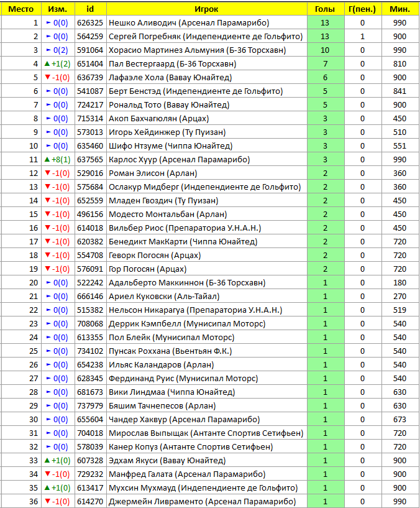Image resolution: width=420 pixels, height=508 pixels.
Task: Click the blue arrow in Адальберто Маккиннон's row
Action: point(48,282)
